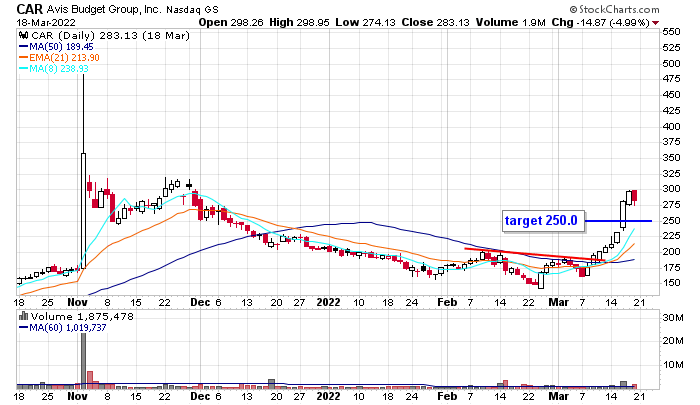Click the target 250.0 annotation label
Viewport: 700px width, 405px height.
[543, 221]
